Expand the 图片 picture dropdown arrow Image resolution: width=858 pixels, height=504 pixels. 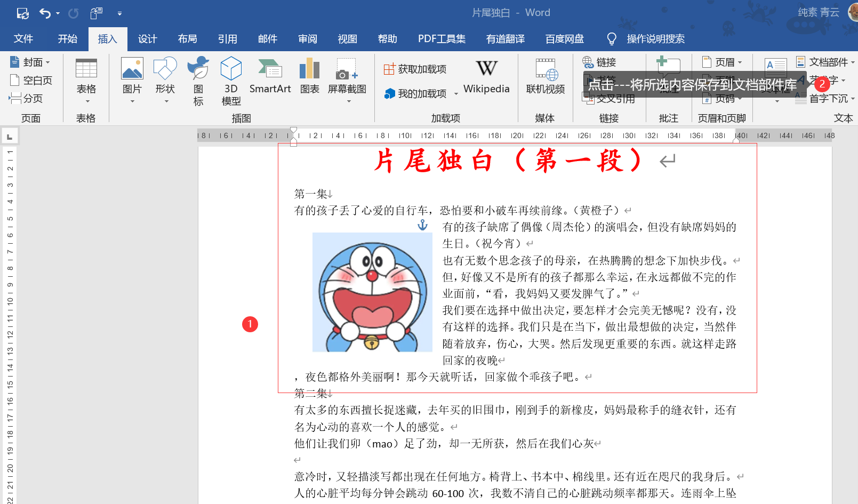tap(132, 101)
